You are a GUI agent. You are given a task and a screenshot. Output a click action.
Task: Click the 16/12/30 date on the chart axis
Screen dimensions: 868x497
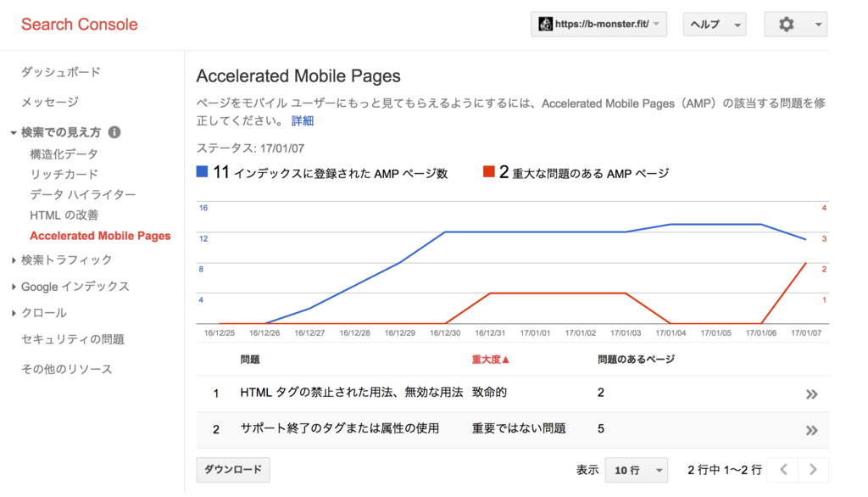445,333
